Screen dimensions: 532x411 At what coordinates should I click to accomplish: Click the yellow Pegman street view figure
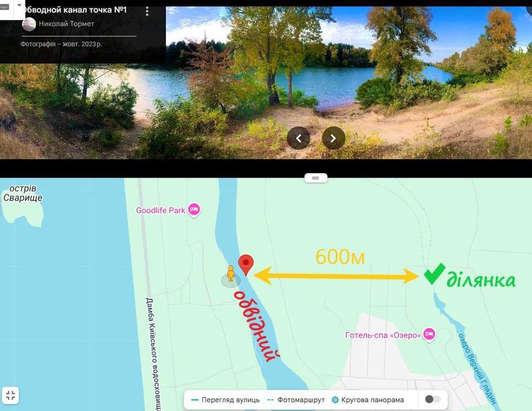pyautogui.click(x=231, y=273)
